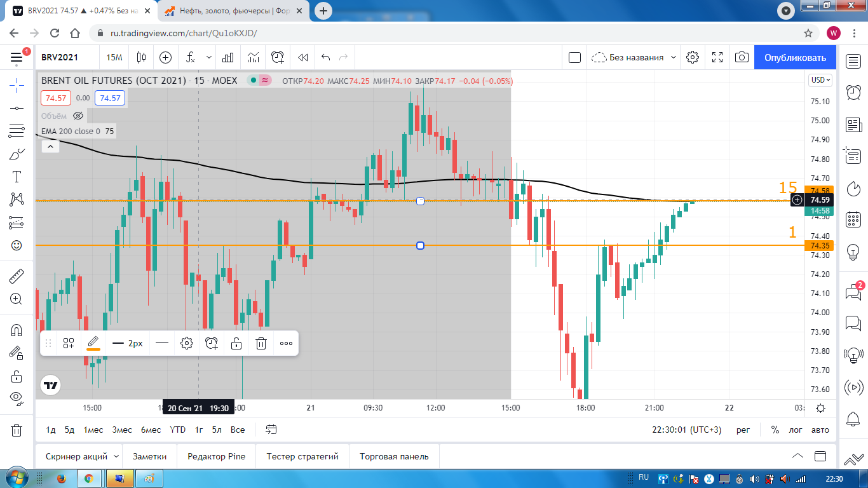868x488 pixels.
Task: Open financials bar chart icon
Action: click(x=227, y=57)
